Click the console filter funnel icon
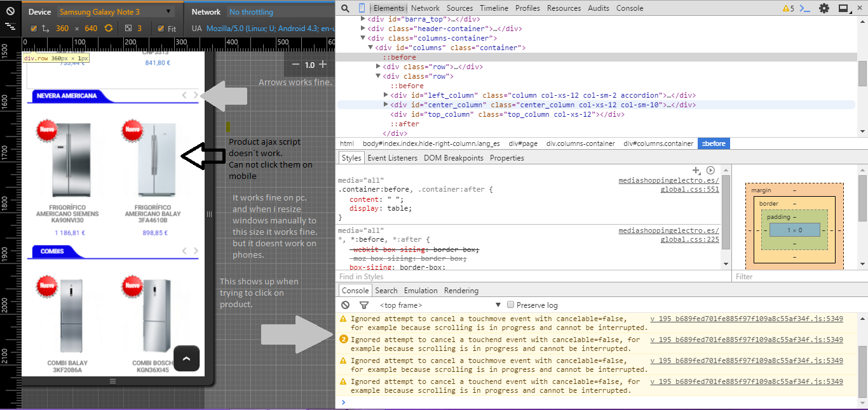The height and width of the screenshot is (410, 868). click(x=364, y=305)
